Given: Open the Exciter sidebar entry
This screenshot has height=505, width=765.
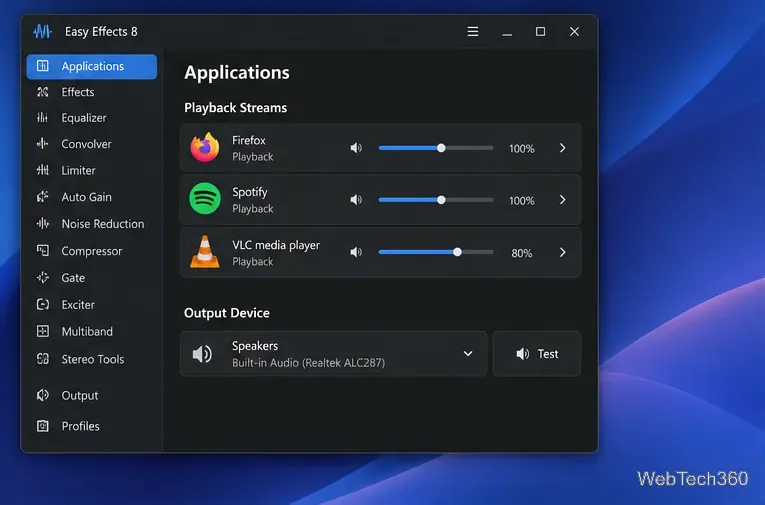Looking at the screenshot, I should point(92,304).
